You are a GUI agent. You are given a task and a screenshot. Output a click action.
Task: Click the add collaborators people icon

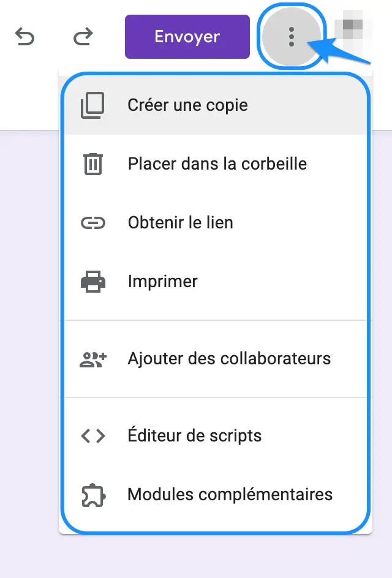coord(93,360)
